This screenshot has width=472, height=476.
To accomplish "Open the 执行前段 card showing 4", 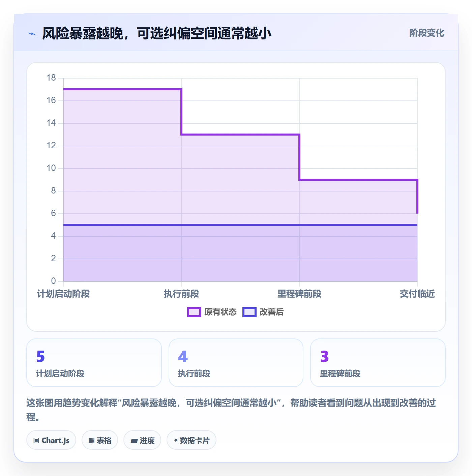I will (236, 363).
